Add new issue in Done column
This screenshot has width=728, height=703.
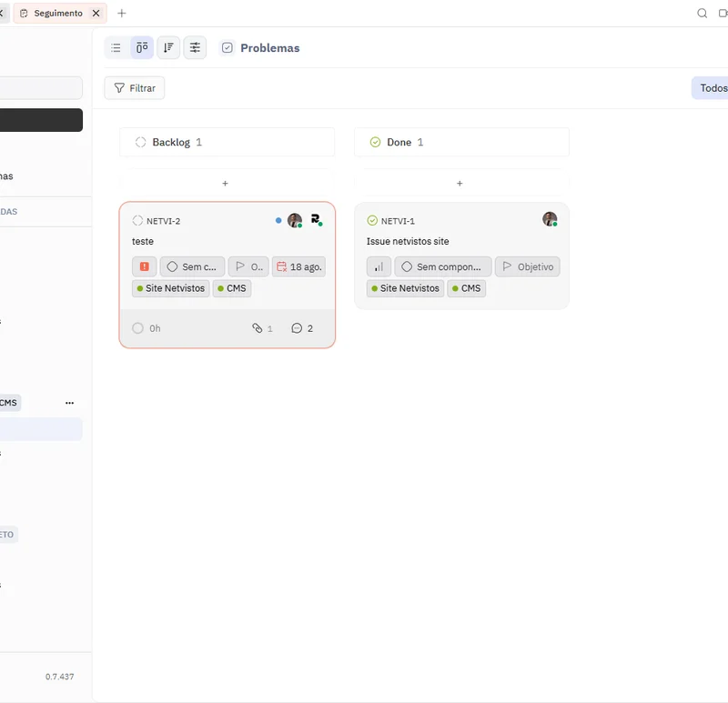click(x=460, y=184)
